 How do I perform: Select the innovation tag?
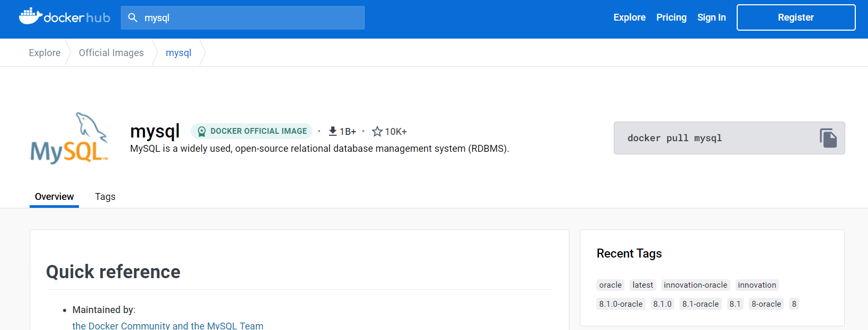(757, 285)
